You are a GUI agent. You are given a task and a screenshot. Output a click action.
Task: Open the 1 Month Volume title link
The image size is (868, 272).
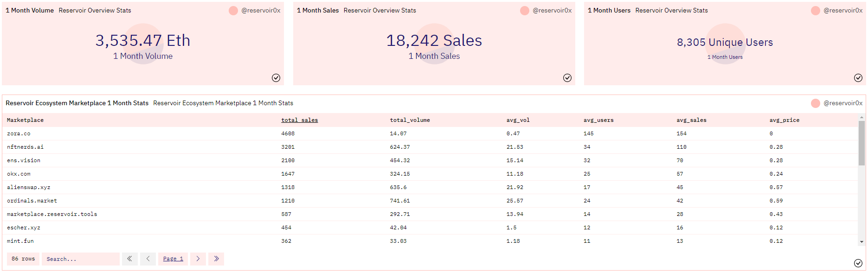click(30, 10)
